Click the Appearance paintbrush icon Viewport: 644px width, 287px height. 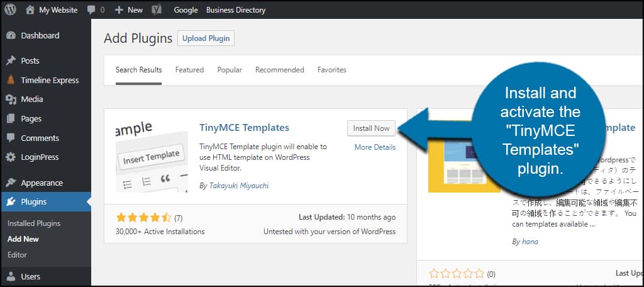coord(11,183)
